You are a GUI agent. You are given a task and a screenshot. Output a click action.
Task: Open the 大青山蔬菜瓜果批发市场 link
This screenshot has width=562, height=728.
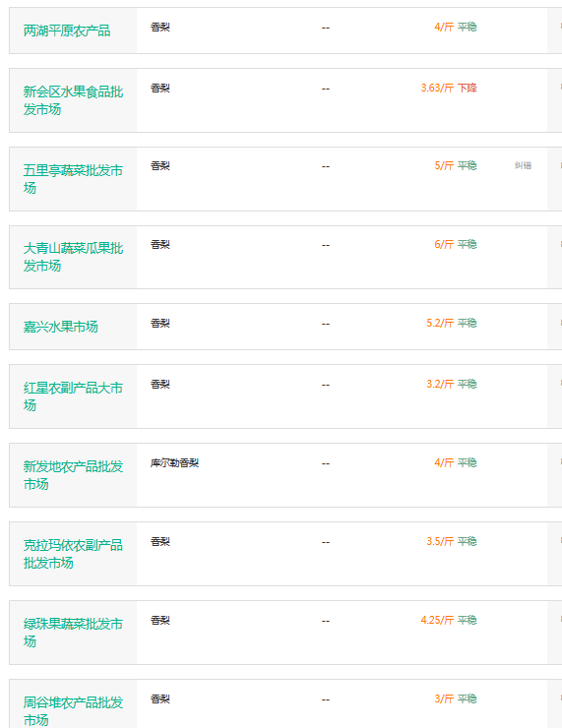(73, 257)
